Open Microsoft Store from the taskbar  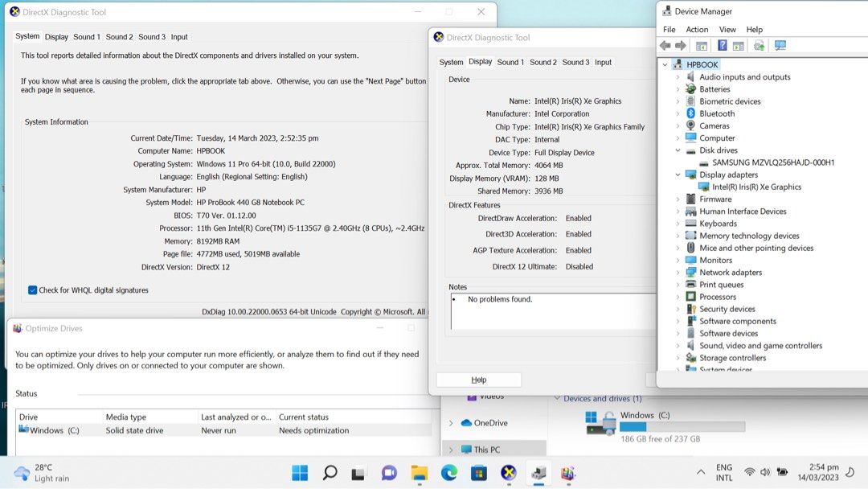tap(478, 473)
